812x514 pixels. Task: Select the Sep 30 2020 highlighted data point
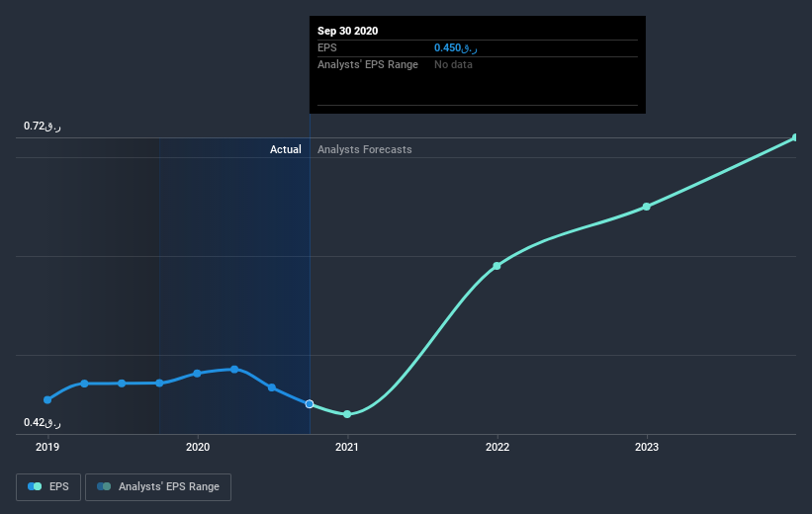[x=310, y=403]
